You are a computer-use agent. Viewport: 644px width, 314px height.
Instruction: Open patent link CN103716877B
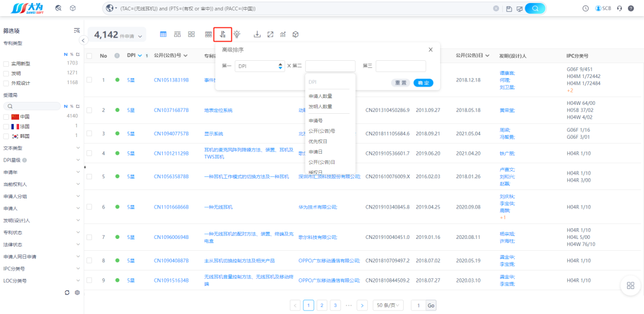pyautogui.click(x=171, y=110)
